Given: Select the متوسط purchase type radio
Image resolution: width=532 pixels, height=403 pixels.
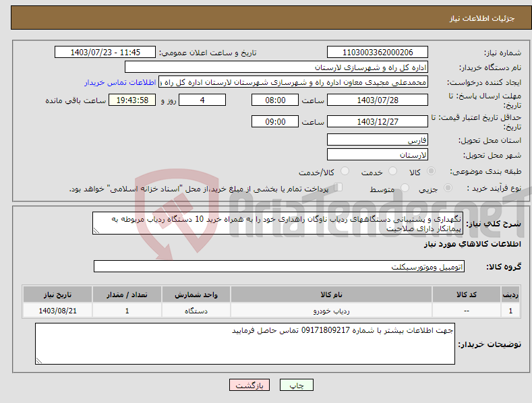Looking at the screenshot, I should 405,187.
